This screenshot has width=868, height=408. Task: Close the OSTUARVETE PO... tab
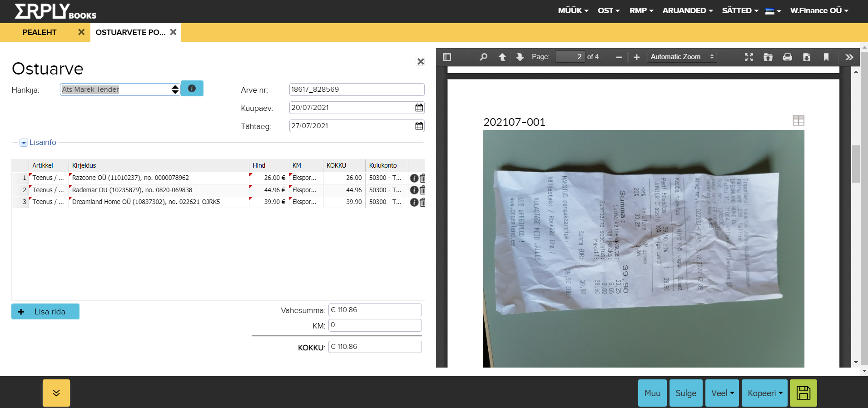pos(173,32)
